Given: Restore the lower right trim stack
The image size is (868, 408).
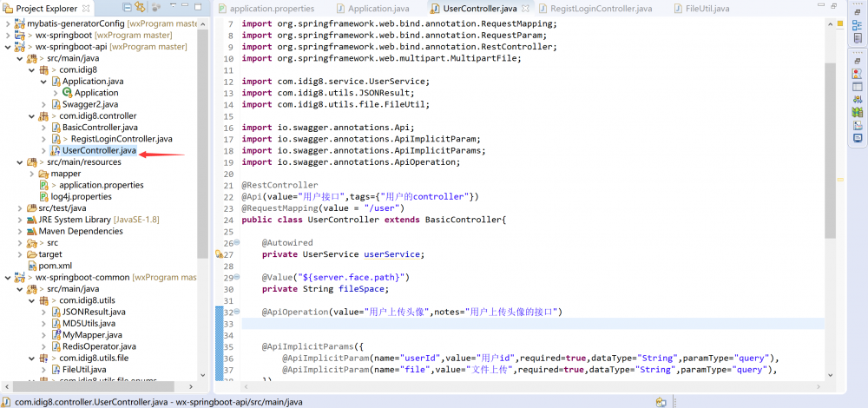Looking at the screenshot, I should pyautogui.click(x=857, y=61).
